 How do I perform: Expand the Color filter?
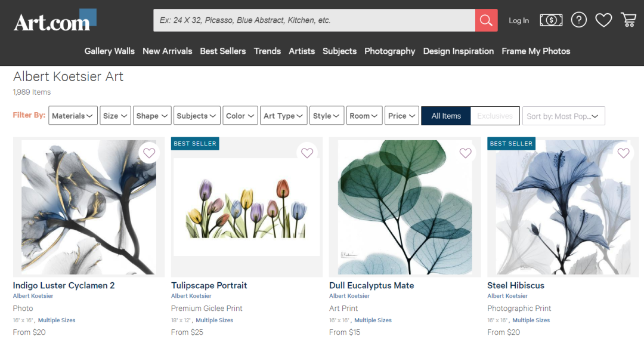click(240, 116)
